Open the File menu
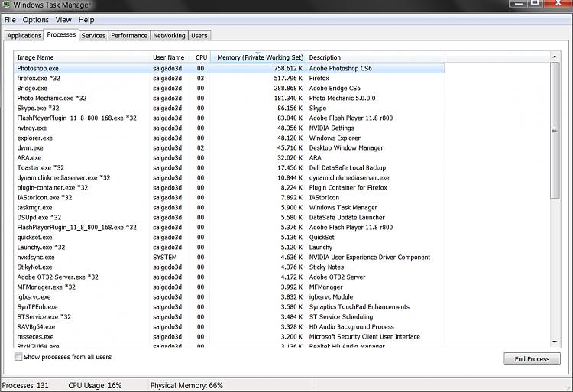 pos(10,20)
